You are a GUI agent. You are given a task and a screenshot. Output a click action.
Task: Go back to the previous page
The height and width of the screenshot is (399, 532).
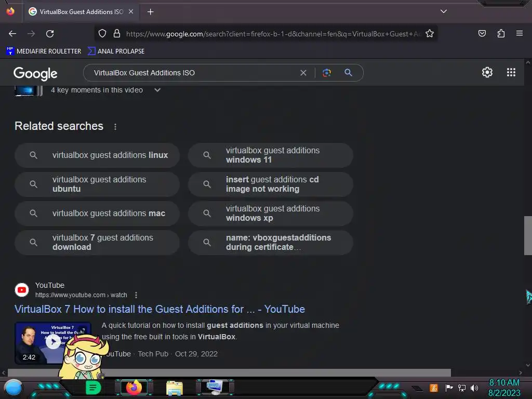[12, 34]
